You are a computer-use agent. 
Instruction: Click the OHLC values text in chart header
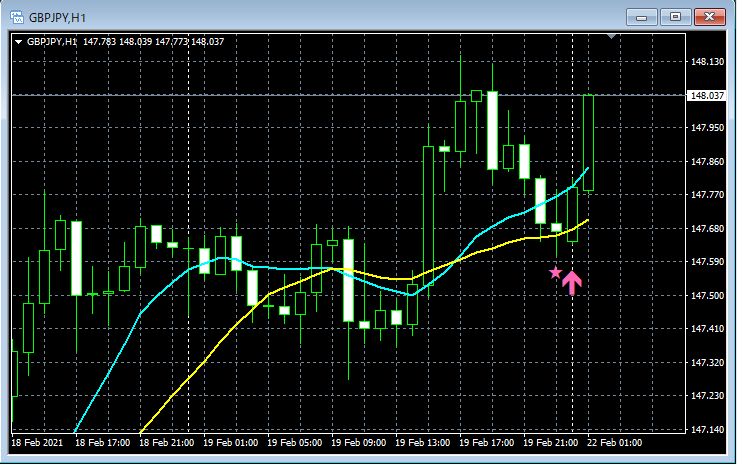pos(153,42)
